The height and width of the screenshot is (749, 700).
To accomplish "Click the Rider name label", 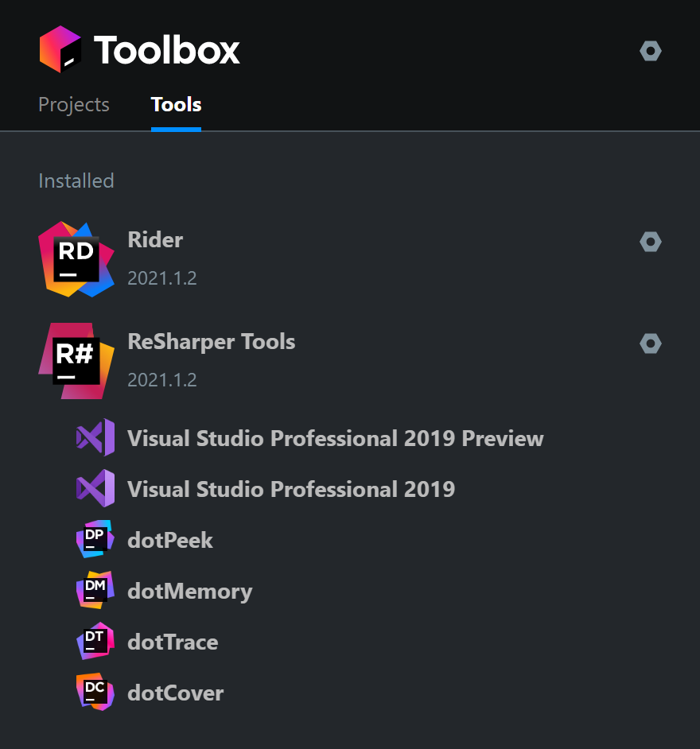I will pyautogui.click(x=155, y=240).
